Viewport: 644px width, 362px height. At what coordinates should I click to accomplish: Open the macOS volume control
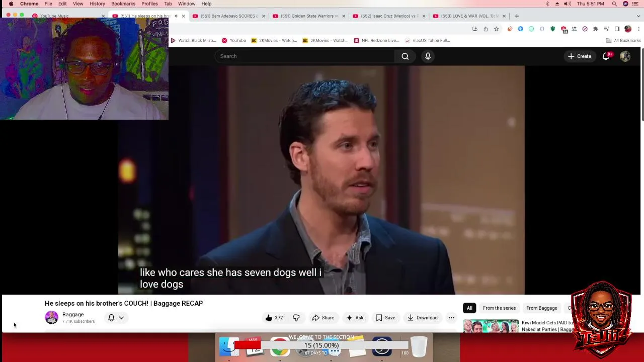tap(568, 4)
